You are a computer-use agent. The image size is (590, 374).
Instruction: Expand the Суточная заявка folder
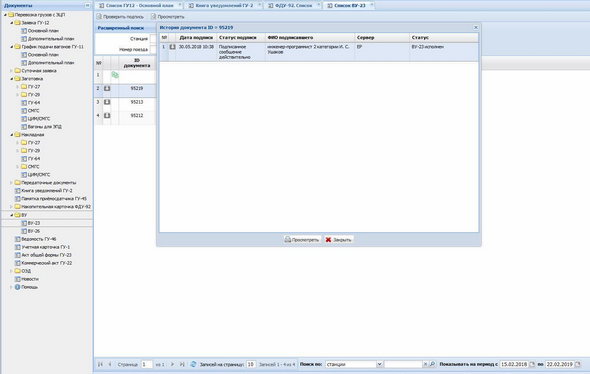click(x=11, y=71)
